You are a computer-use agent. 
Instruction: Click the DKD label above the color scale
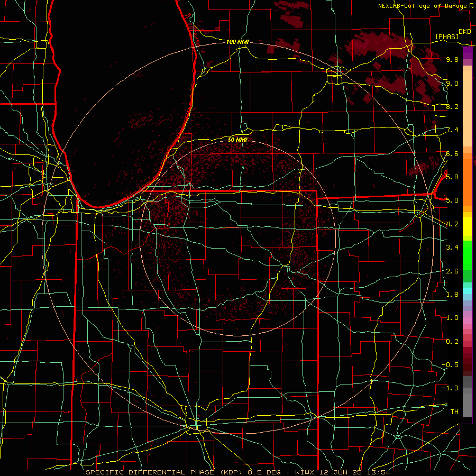[x=464, y=32]
